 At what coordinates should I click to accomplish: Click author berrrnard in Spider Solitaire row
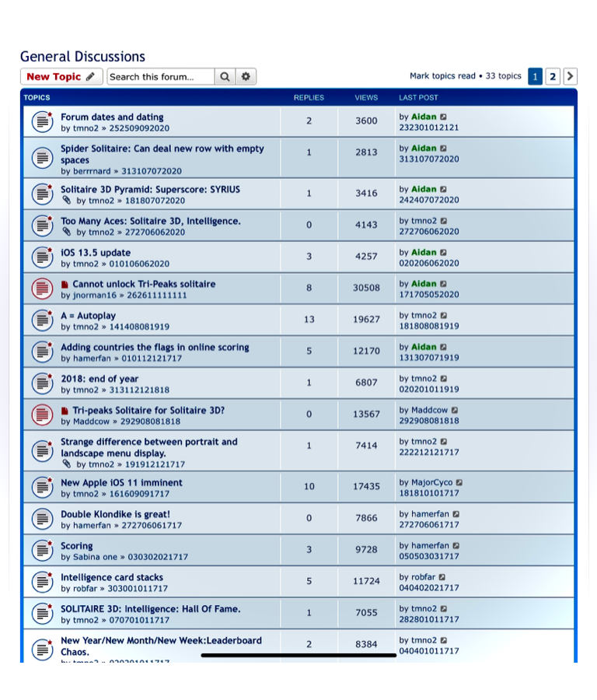coord(92,171)
